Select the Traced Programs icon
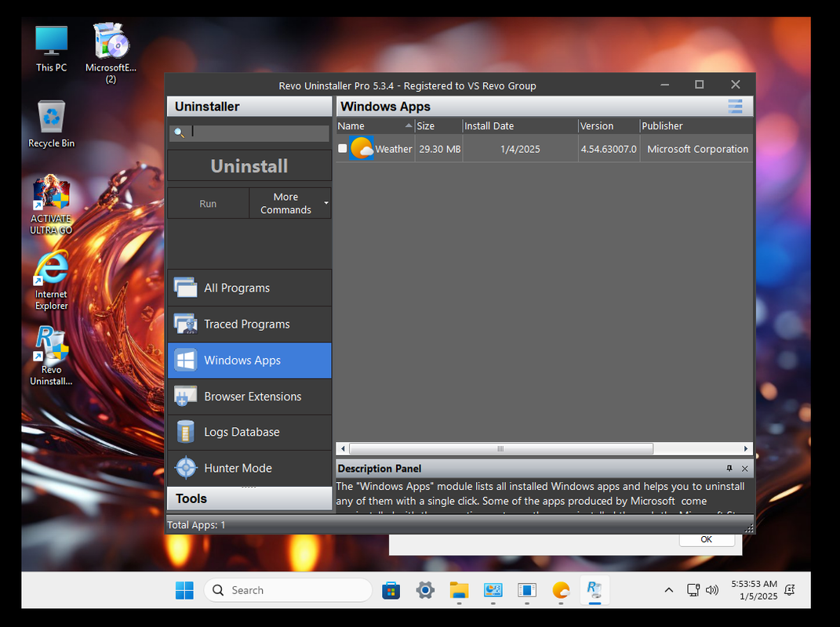The width and height of the screenshot is (840, 627). pos(185,324)
